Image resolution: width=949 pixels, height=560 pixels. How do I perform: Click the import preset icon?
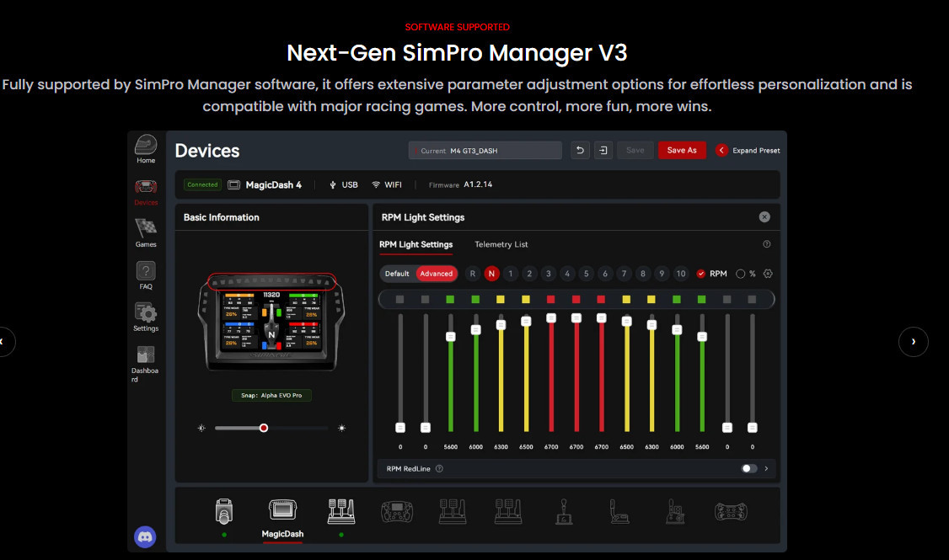click(x=603, y=150)
